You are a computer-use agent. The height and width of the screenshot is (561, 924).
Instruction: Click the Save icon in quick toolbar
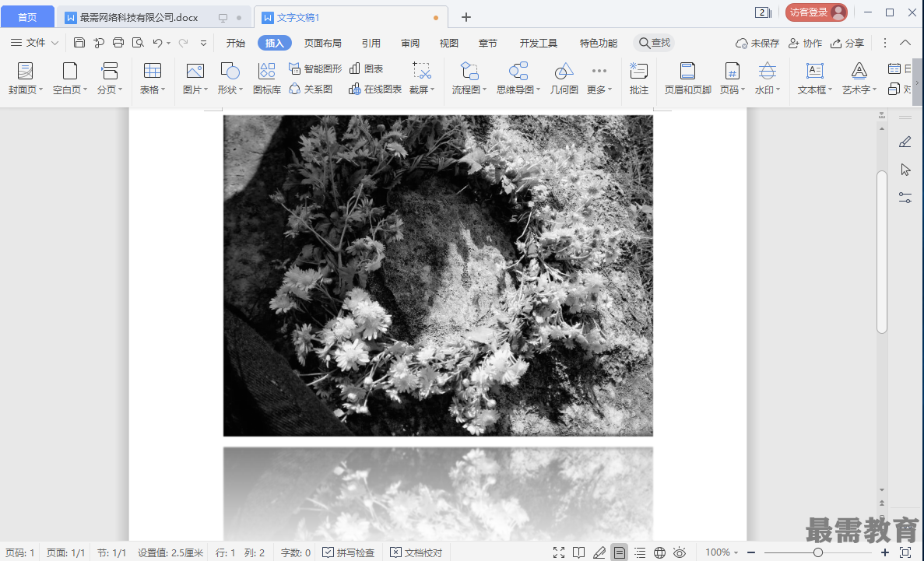79,43
